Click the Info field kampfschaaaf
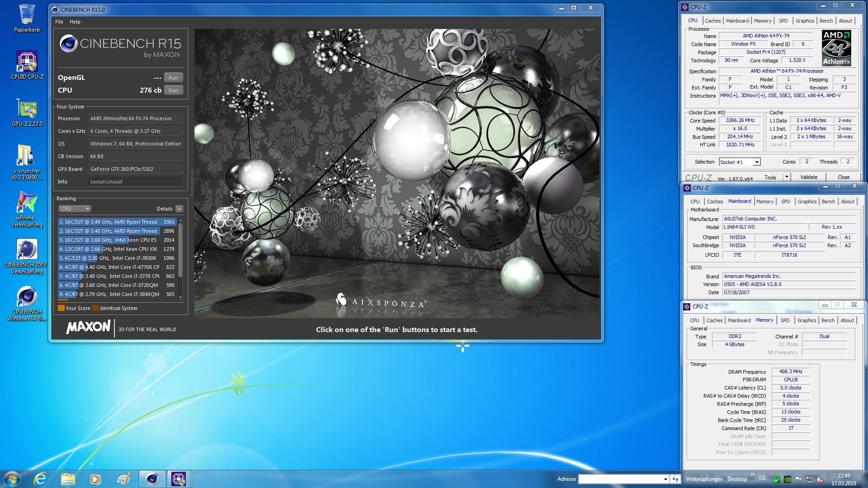This screenshot has width=868, height=488. coord(135,182)
